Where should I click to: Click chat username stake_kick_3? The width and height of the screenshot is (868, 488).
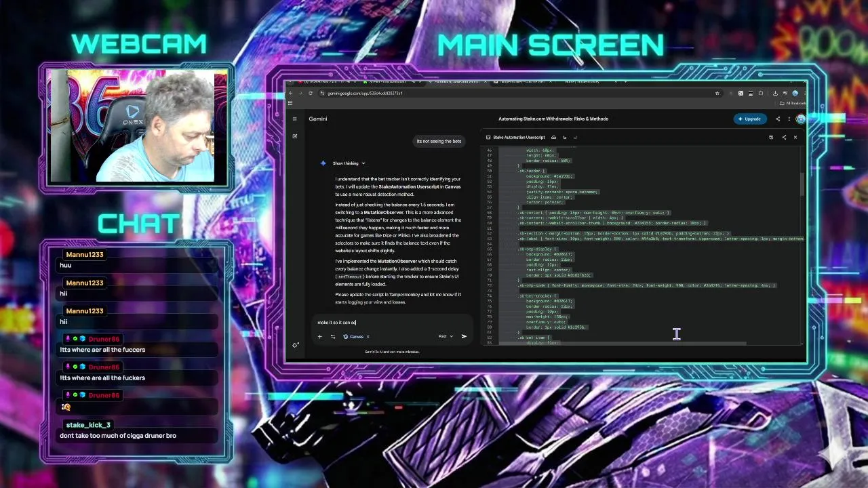coord(88,425)
